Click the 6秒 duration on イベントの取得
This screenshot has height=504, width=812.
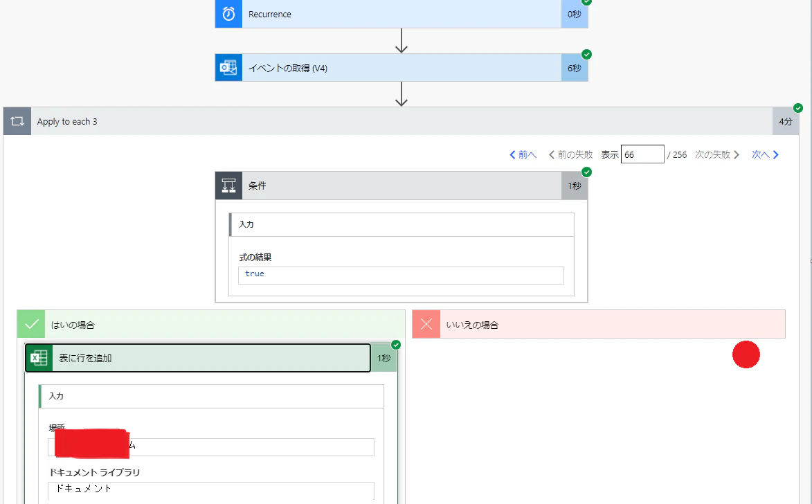(x=575, y=68)
